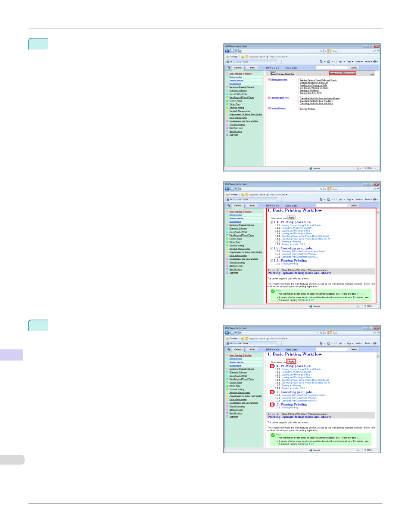The height and width of the screenshot is (532, 411).
Task: Click Next link in top window
Action: point(372,74)
